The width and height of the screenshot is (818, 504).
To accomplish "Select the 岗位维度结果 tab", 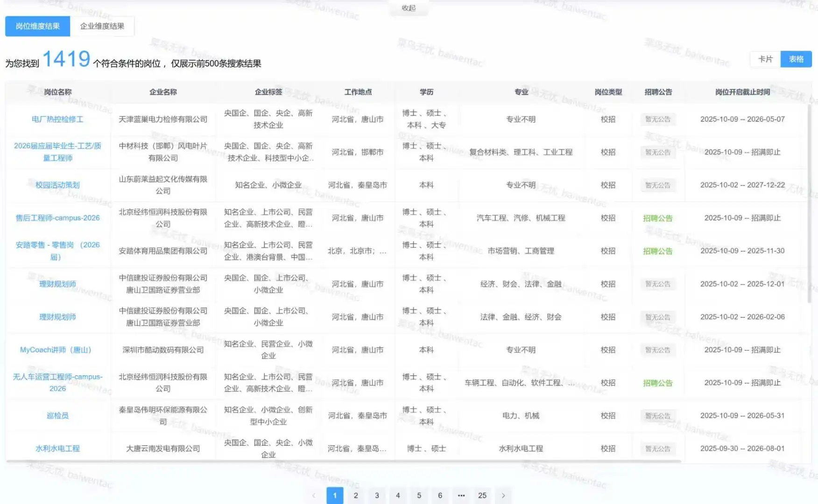I will point(37,26).
